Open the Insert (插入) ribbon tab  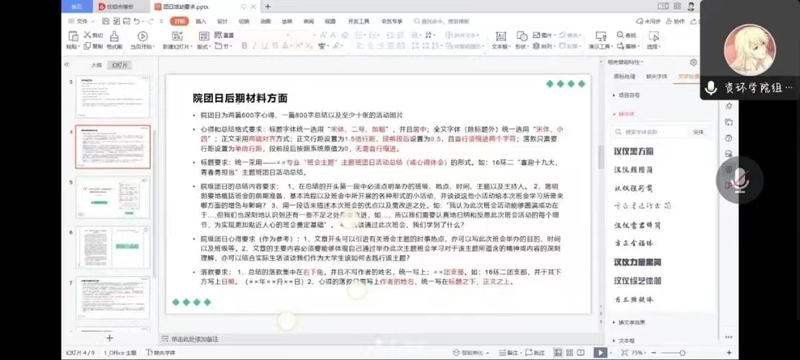coord(201,21)
